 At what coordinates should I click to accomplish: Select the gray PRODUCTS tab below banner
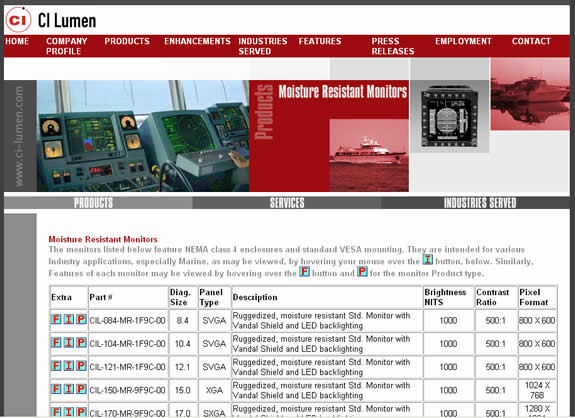[x=98, y=203]
